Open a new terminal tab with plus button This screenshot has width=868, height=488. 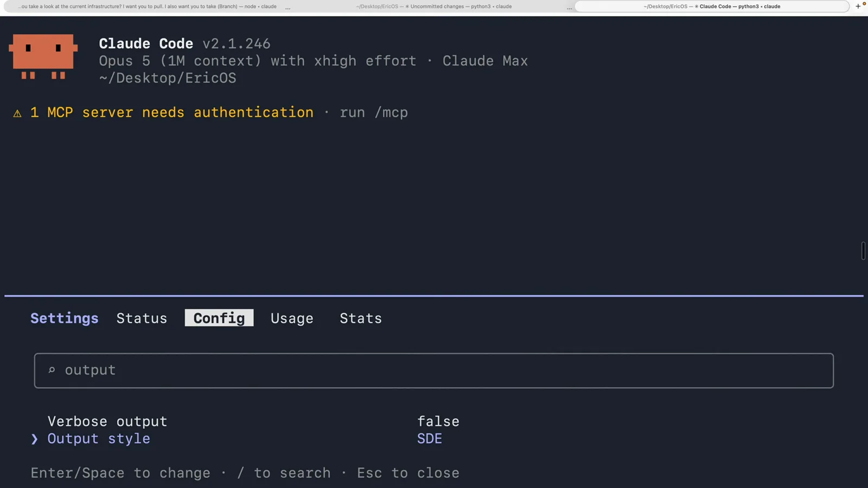(858, 7)
